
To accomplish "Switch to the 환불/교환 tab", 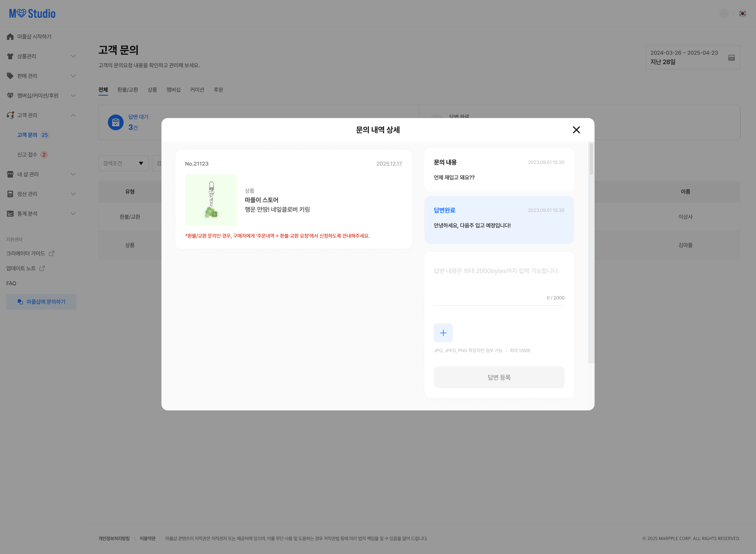I will pyautogui.click(x=128, y=90).
